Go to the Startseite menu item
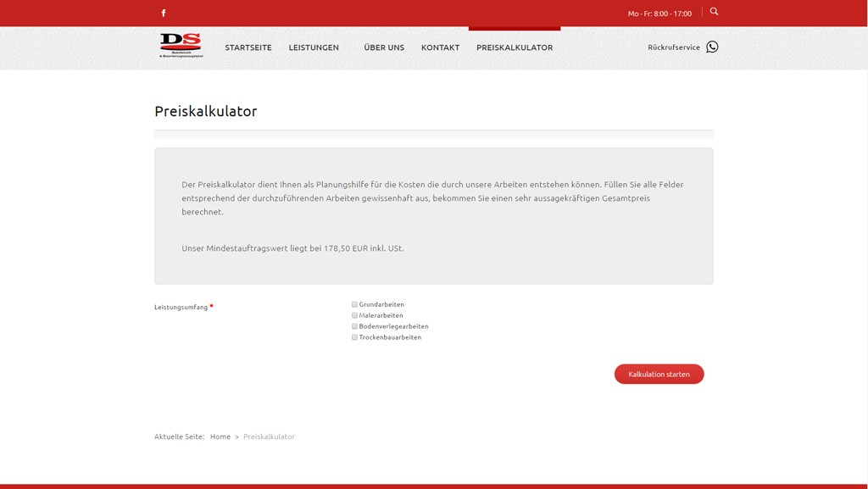 (248, 47)
